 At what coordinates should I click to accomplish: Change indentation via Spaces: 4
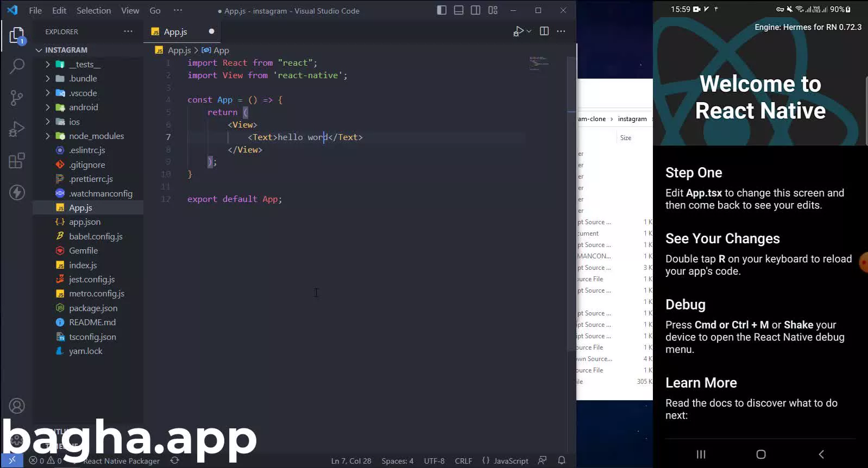(397, 461)
